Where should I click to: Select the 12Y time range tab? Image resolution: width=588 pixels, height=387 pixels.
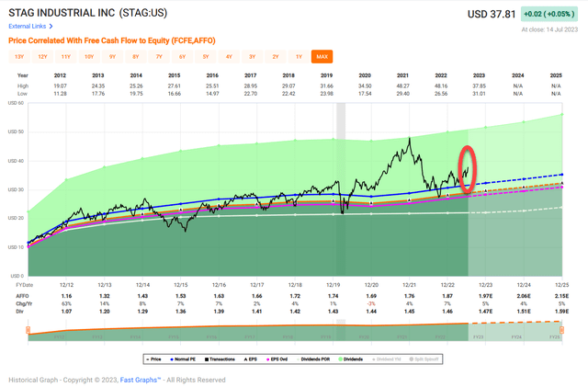point(43,57)
